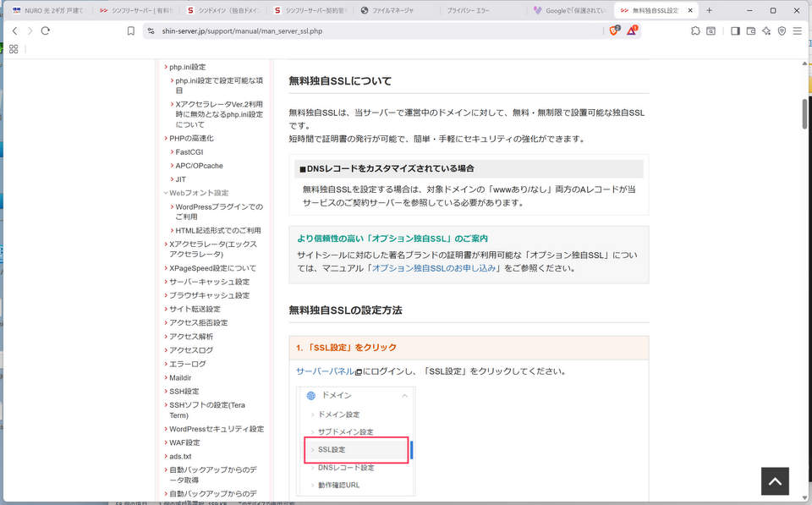
Task: Reload the current page
Action: [46, 30]
